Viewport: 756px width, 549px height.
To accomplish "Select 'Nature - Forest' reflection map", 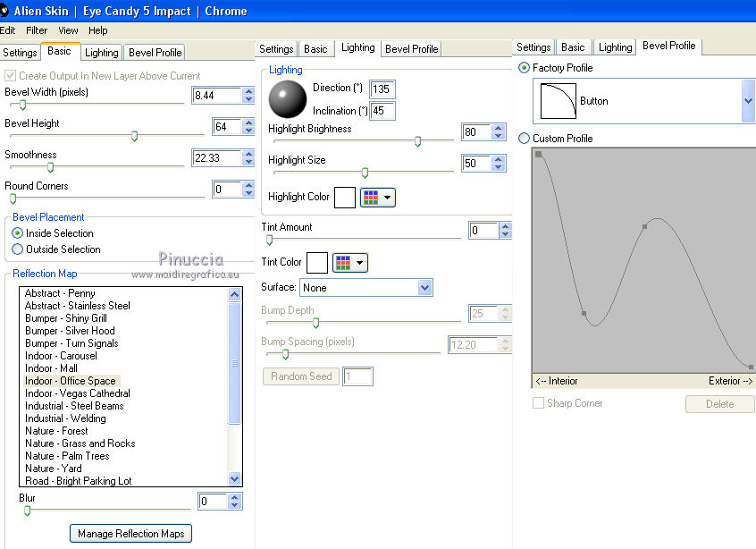I will pos(57,431).
